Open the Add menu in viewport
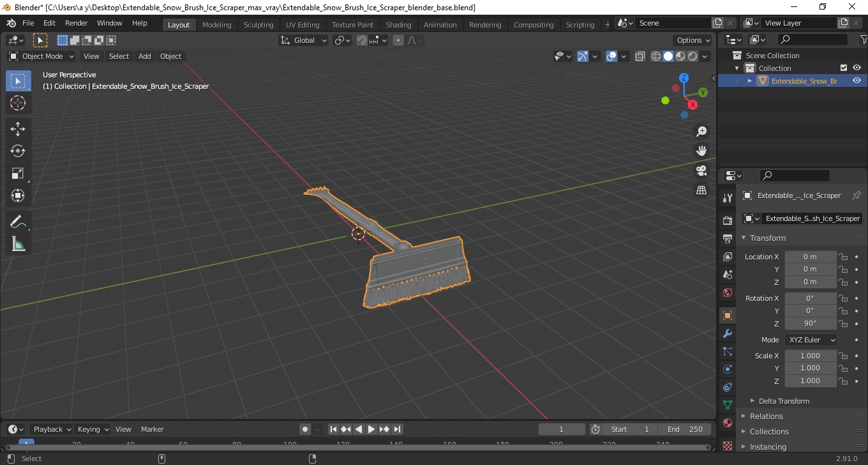868x465 pixels. click(x=145, y=56)
